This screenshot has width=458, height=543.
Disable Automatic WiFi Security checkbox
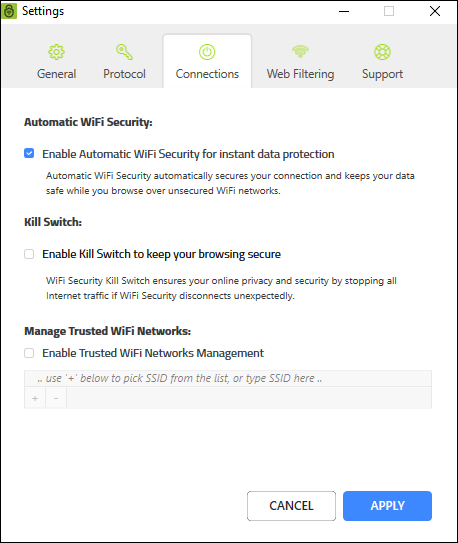29,153
